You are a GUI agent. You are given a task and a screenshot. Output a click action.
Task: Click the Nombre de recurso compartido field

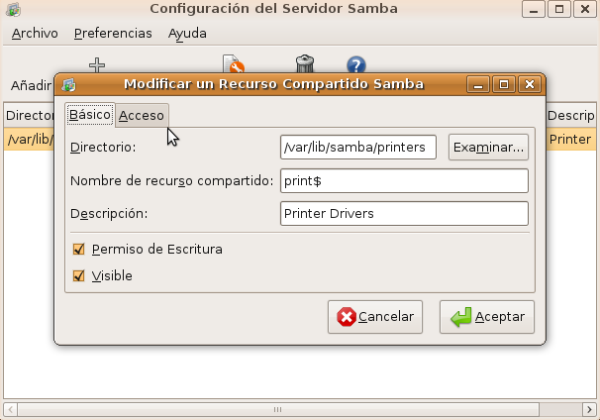click(x=404, y=181)
